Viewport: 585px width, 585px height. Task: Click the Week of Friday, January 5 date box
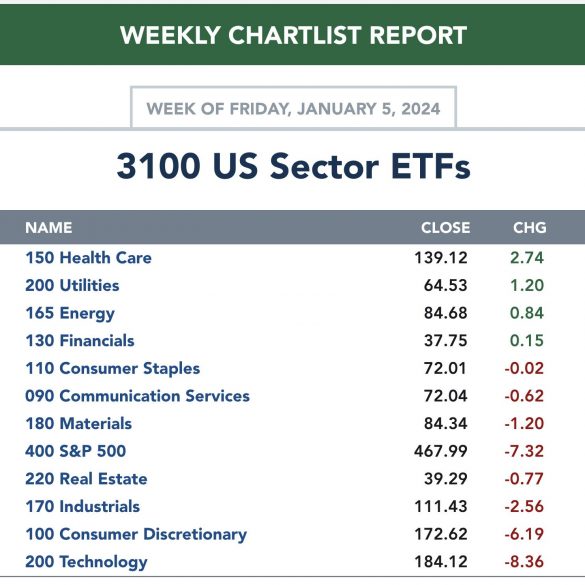pos(293,108)
